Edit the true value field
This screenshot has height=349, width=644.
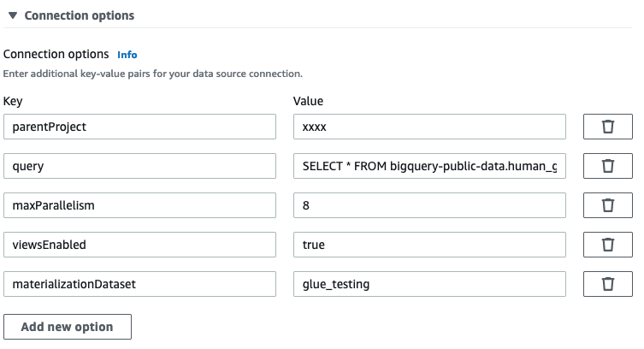(429, 245)
